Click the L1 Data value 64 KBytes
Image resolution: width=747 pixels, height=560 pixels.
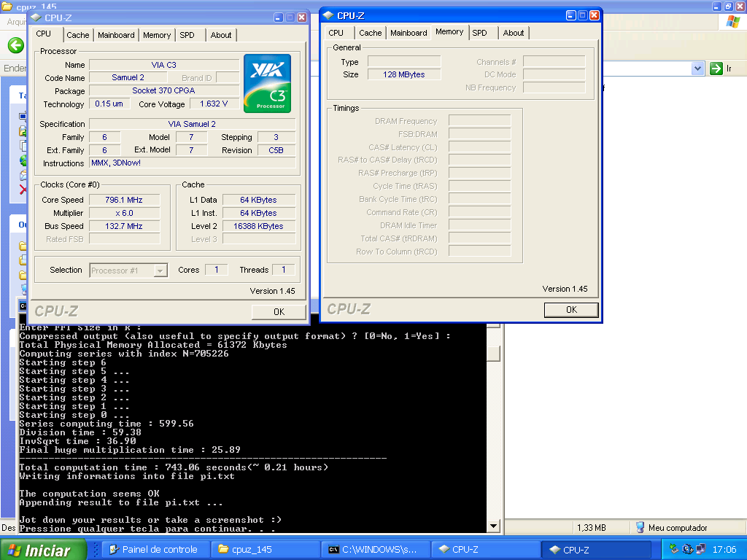259,200
